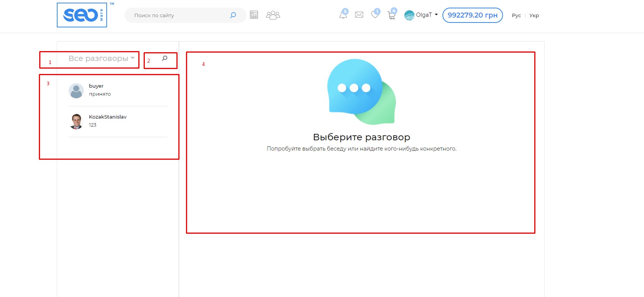Image resolution: width=644 pixels, height=297 pixels.
Task: Click the SEO ware logo
Action: (82, 15)
